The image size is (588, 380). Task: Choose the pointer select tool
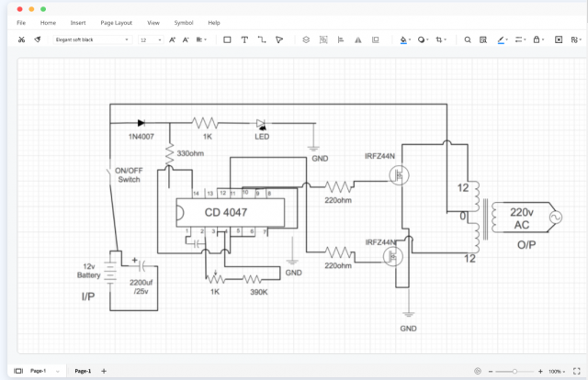point(279,39)
